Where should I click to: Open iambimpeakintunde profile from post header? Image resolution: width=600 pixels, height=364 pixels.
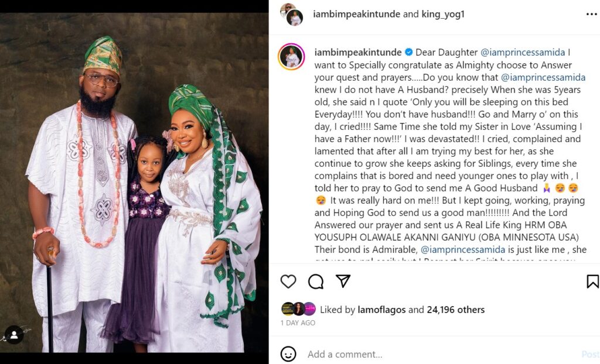coord(357,15)
